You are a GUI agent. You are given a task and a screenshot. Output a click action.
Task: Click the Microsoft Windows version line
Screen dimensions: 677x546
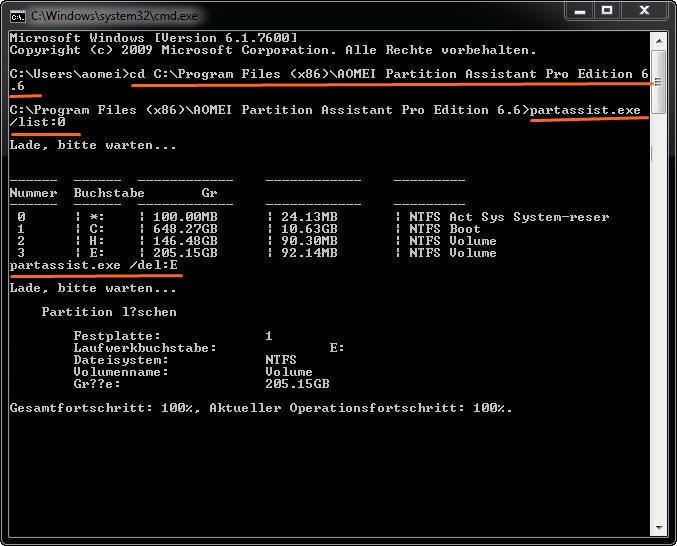pyautogui.click(x=153, y=38)
